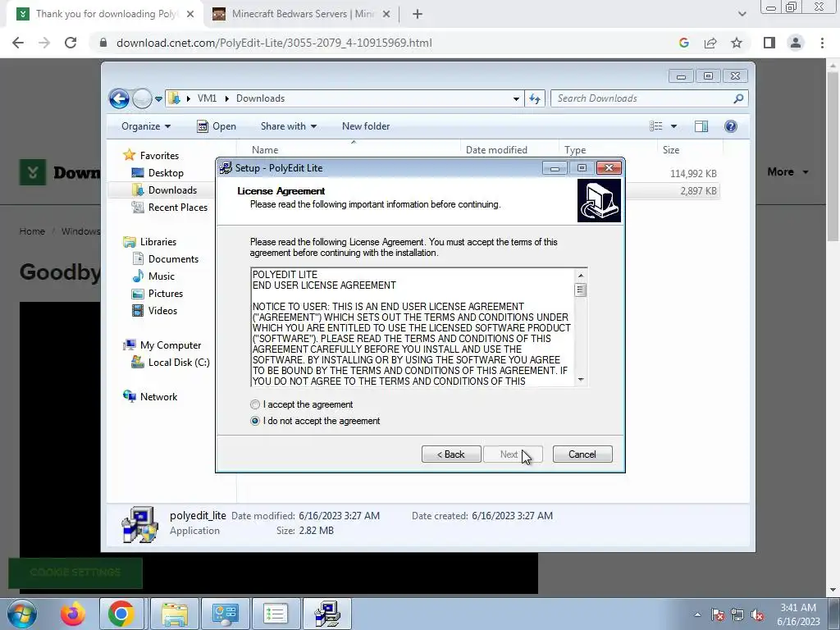
Task: Open the Chrome tab search chevron
Action: click(742, 15)
